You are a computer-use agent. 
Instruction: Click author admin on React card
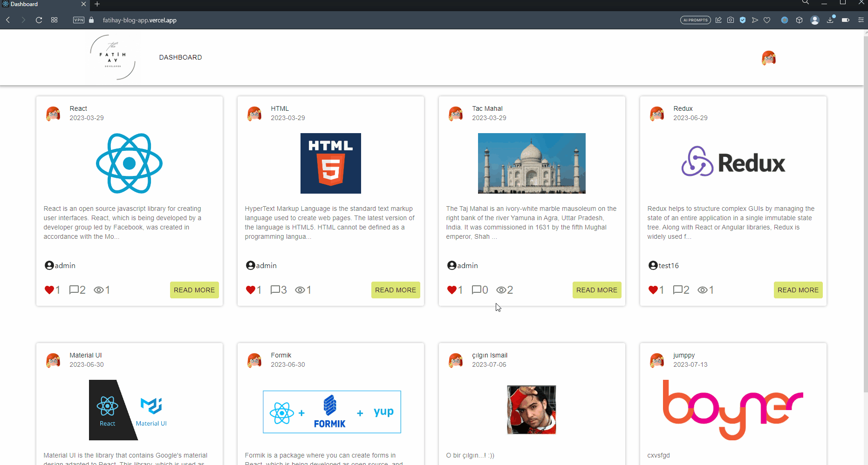coord(65,265)
